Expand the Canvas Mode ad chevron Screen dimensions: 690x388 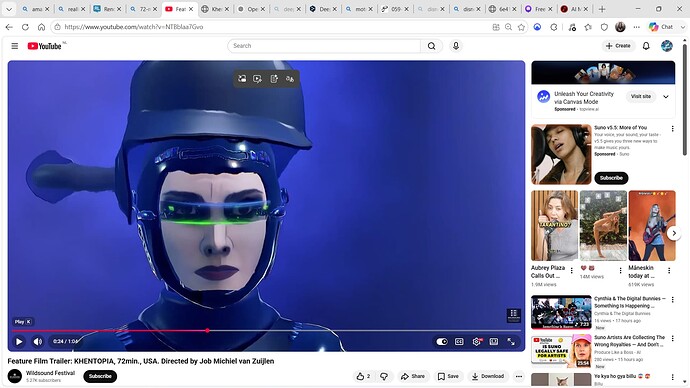click(666, 97)
